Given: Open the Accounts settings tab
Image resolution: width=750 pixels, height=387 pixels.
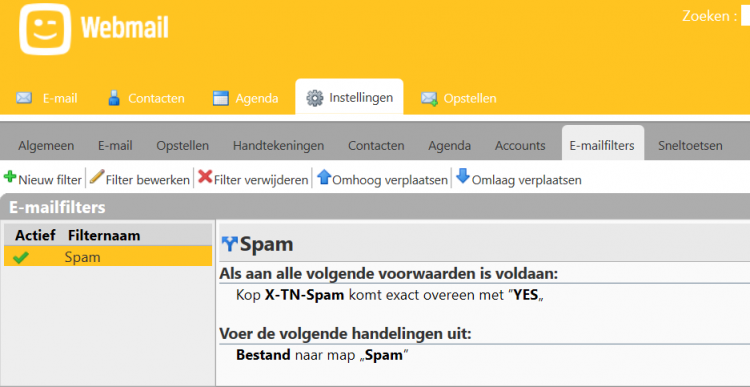Looking at the screenshot, I should (x=520, y=145).
